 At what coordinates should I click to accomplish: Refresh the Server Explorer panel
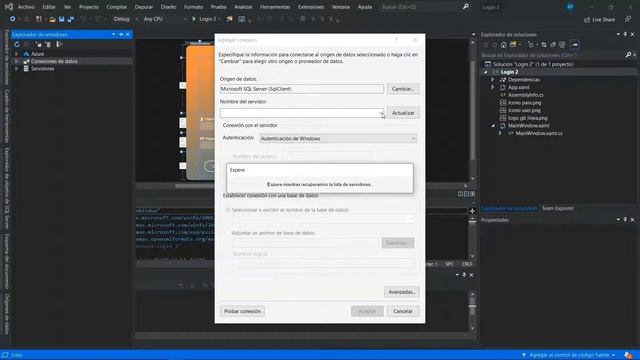coord(17,44)
